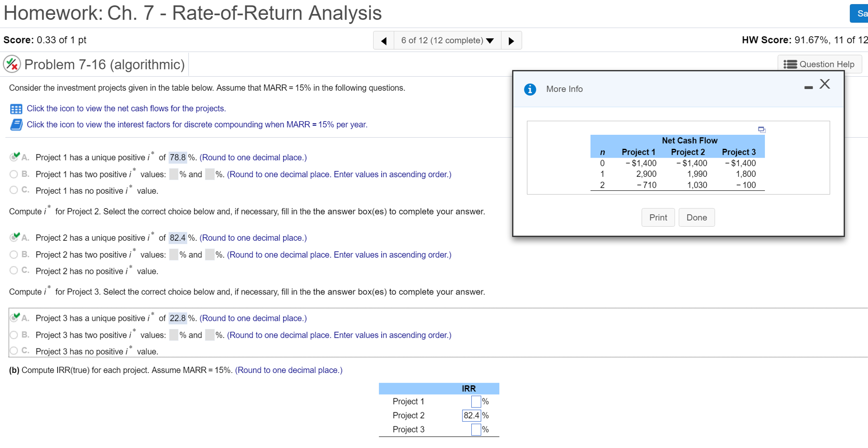868x448 pixels.
Task: Open the question selector dropdown 6 of 12
Action: (x=447, y=41)
